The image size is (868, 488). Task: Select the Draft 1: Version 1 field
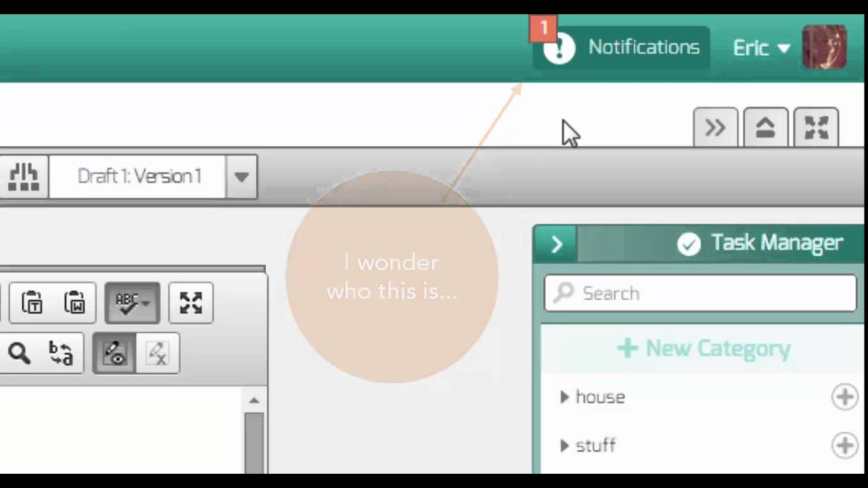click(x=138, y=176)
